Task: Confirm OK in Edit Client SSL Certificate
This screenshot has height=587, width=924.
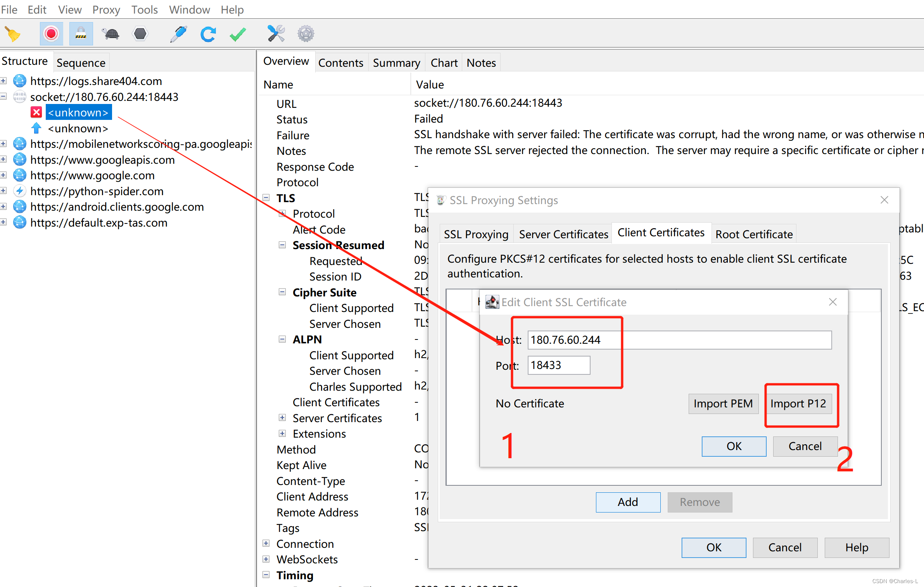Action: (x=734, y=447)
